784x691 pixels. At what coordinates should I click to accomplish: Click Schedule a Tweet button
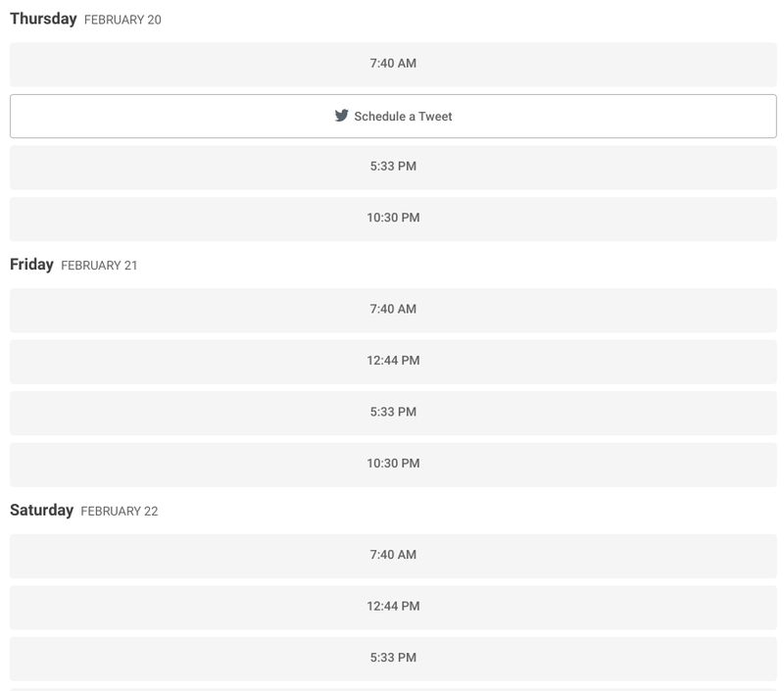click(x=393, y=116)
